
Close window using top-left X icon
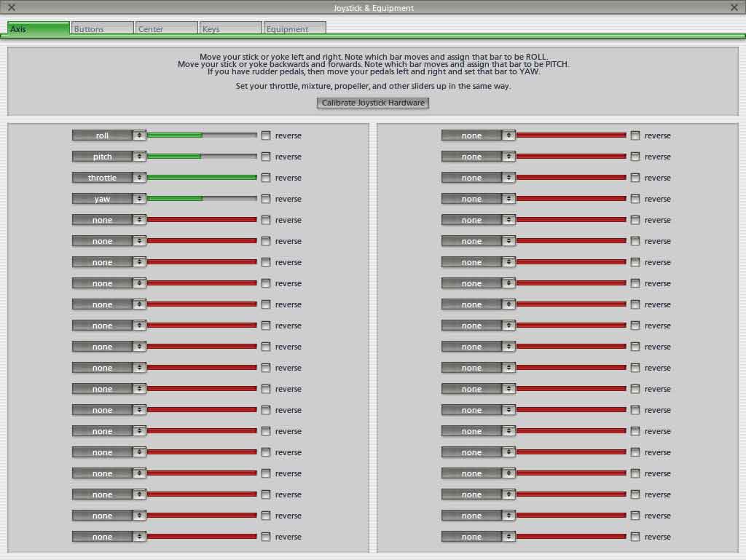point(12,7)
